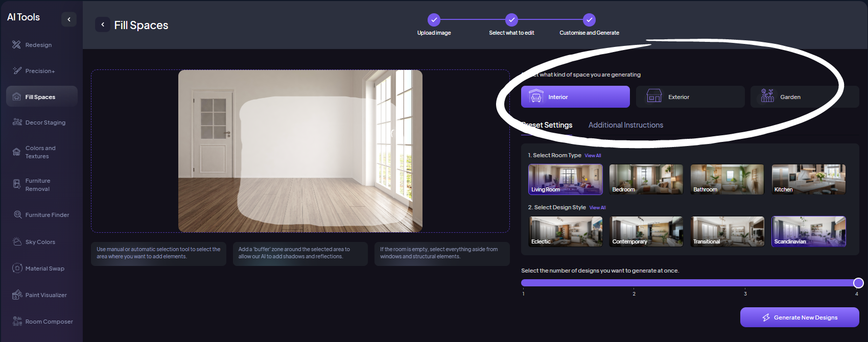This screenshot has height=342, width=868.
Task: Open the Preset Settings tab
Action: (548, 125)
